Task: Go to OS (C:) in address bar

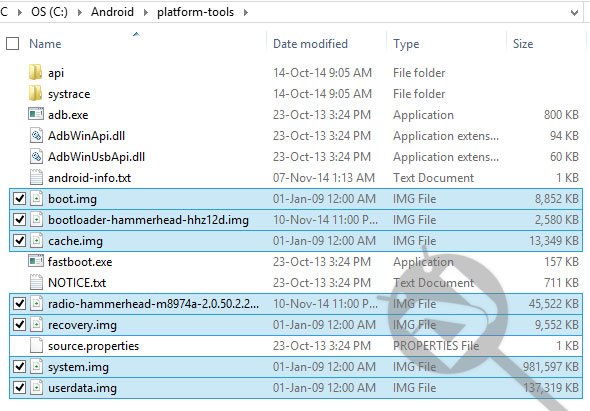Action: point(49,12)
